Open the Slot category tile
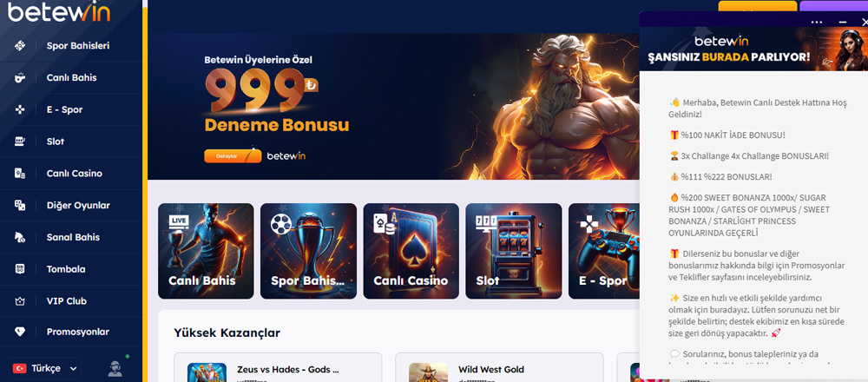The image size is (868, 382). click(513, 251)
